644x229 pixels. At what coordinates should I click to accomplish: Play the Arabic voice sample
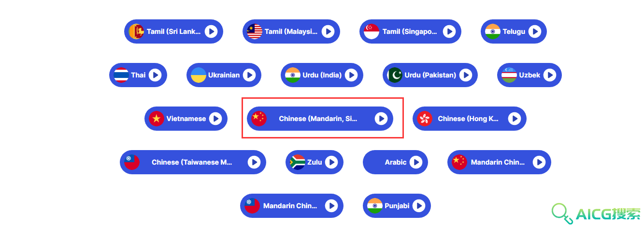pos(415,162)
